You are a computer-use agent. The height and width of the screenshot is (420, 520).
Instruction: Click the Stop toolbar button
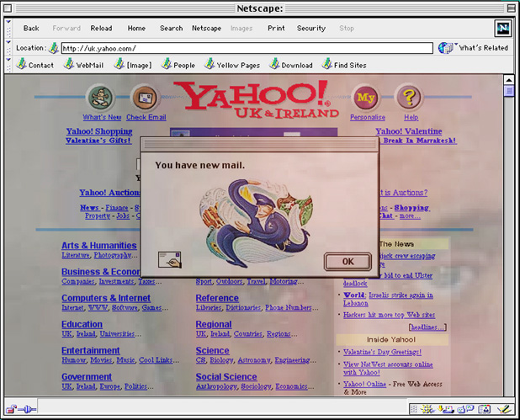click(x=347, y=29)
